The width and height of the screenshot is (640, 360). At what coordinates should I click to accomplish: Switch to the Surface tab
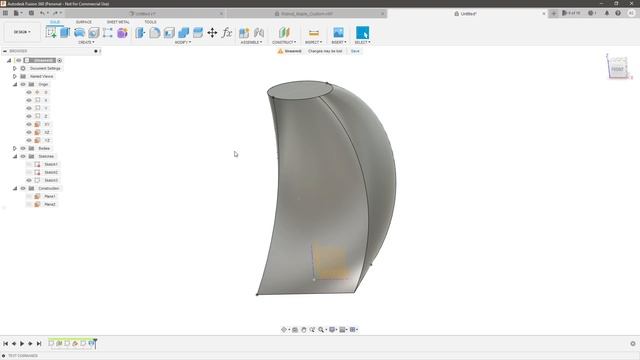coord(84,22)
